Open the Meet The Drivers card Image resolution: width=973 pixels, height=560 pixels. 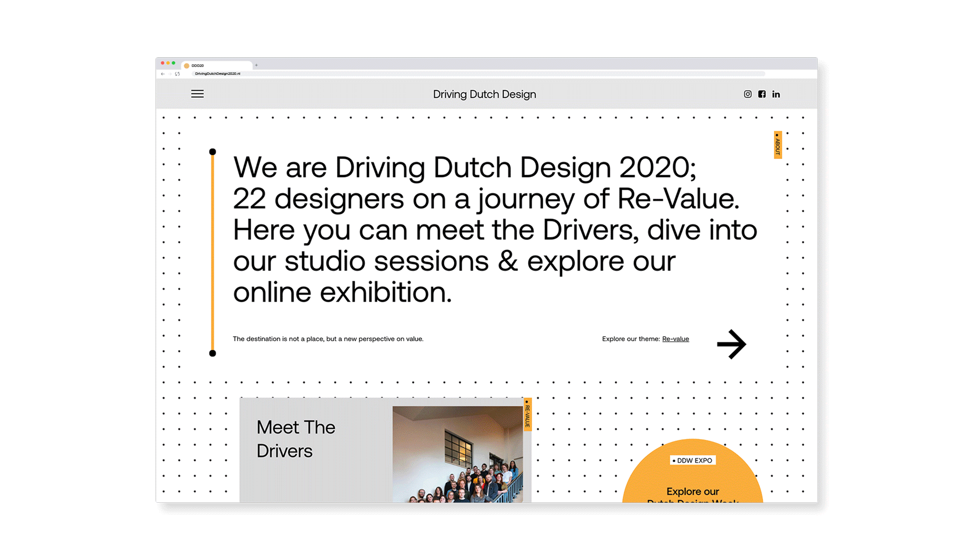click(x=296, y=439)
